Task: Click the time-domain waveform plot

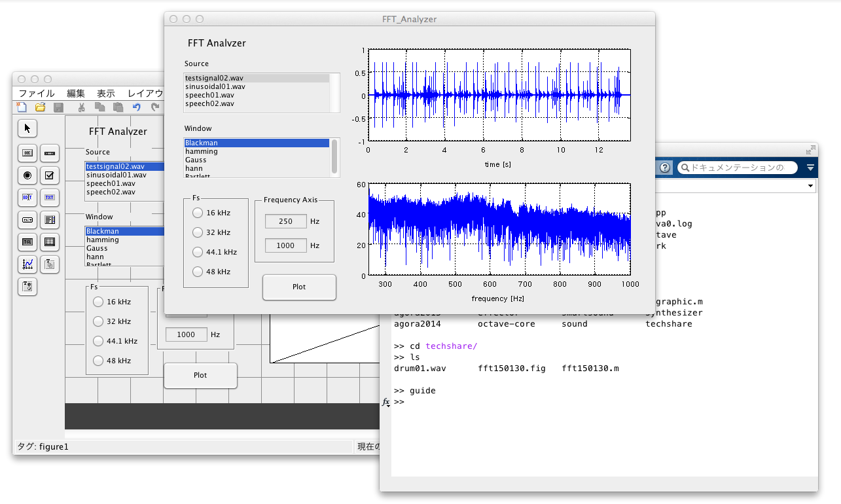Action: 499,95
